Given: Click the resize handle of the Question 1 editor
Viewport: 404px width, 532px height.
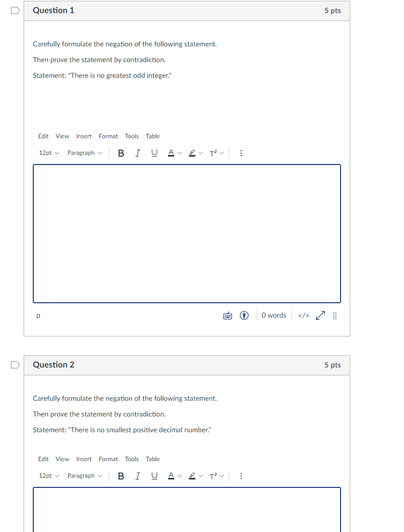Looking at the screenshot, I should [335, 315].
